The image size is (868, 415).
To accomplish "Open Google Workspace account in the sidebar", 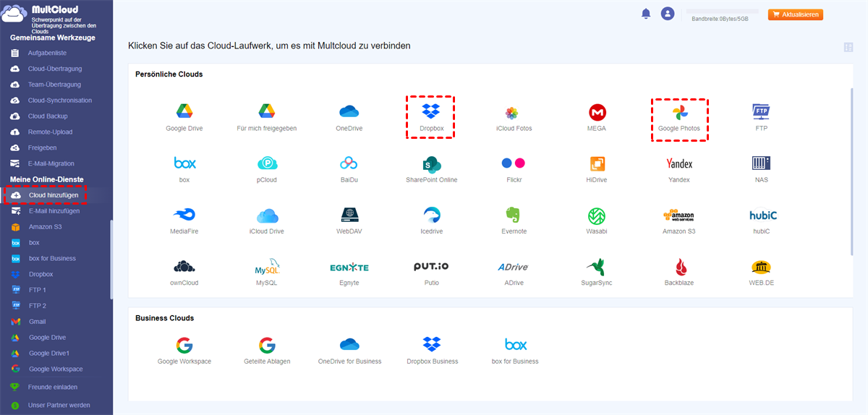I will (56, 369).
